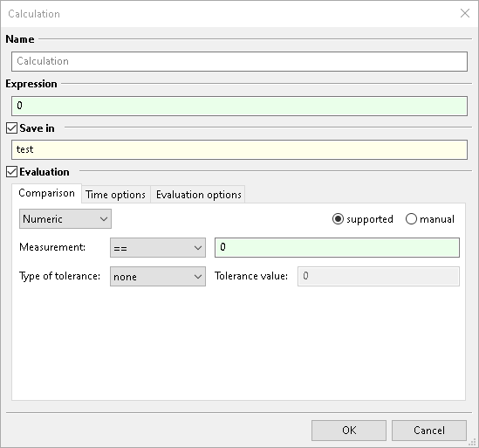Click the resize grip at dialog corner
Image resolution: width=479 pixels, height=448 pixels.
click(473, 442)
